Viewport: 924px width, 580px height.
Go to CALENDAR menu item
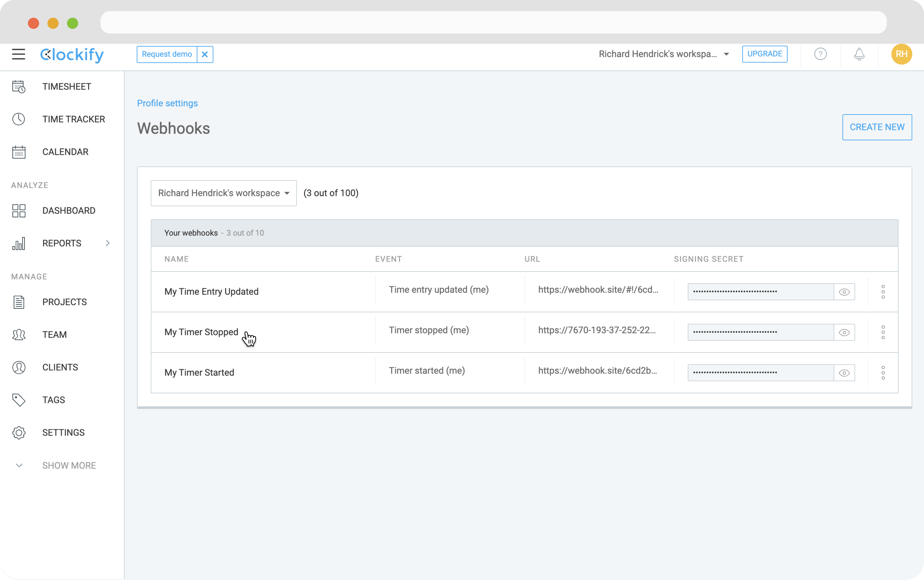pyautogui.click(x=65, y=152)
